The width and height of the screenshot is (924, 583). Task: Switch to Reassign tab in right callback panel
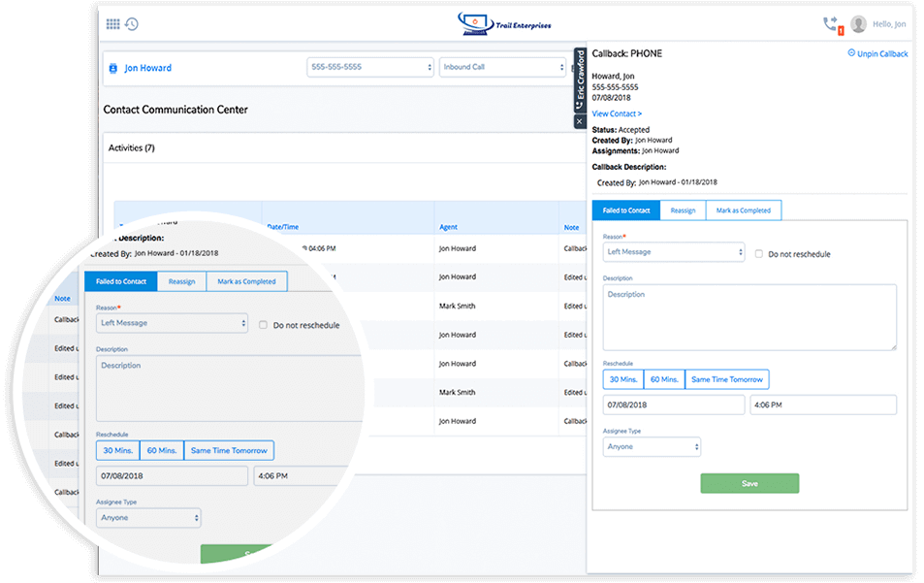pos(683,211)
